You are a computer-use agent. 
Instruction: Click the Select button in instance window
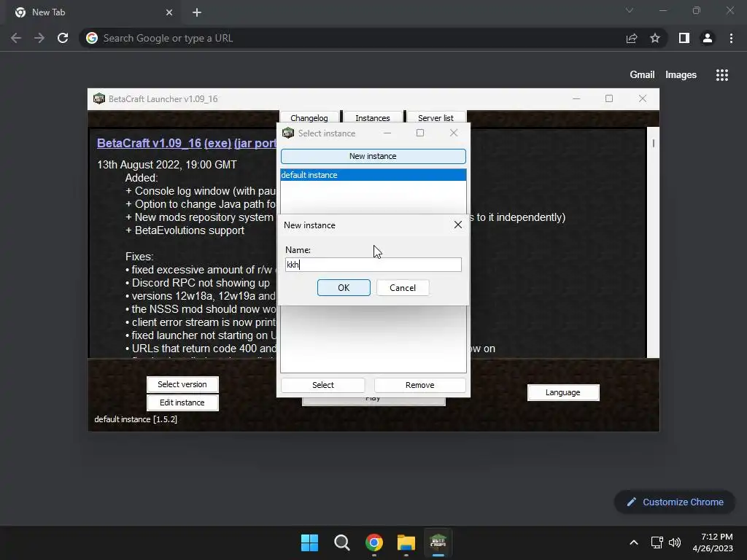click(x=323, y=385)
